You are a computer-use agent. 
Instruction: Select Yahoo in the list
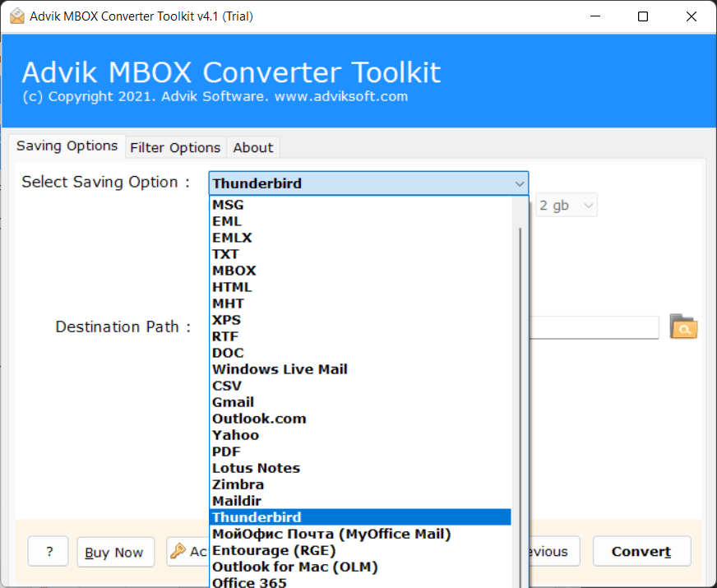360,435
